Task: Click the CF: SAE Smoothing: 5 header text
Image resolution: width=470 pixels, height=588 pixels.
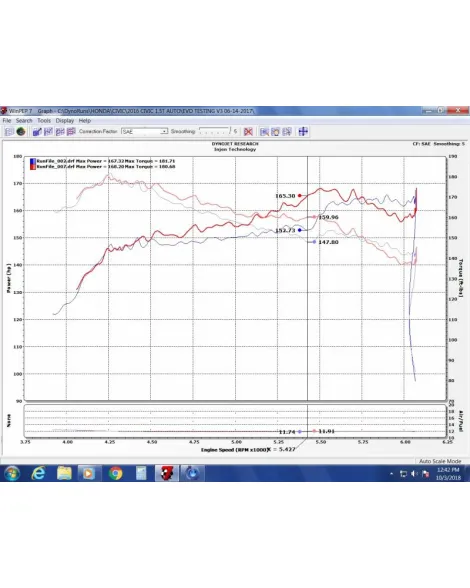Action: point(438,144)
